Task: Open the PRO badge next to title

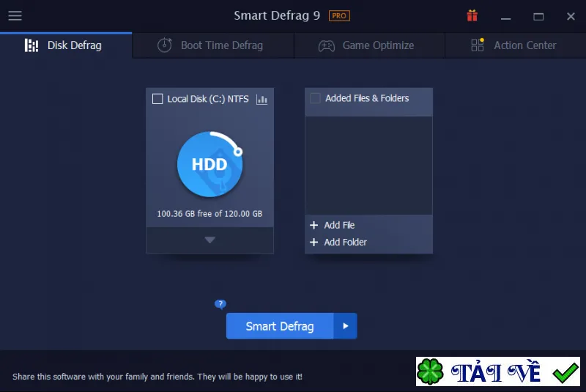Action: [x=339, y=15]
